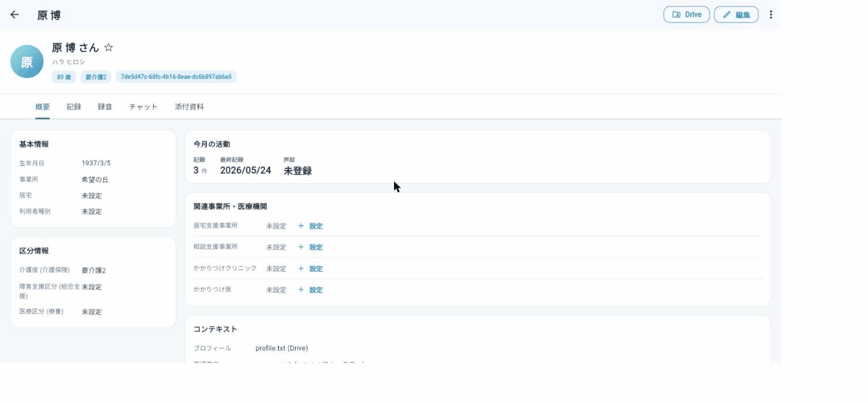The height and width of the screenshot is (403, 868).
Task: Click 設定 link for かかりつけクリニック
Action: pyautogui.click(x=316, y=269)
